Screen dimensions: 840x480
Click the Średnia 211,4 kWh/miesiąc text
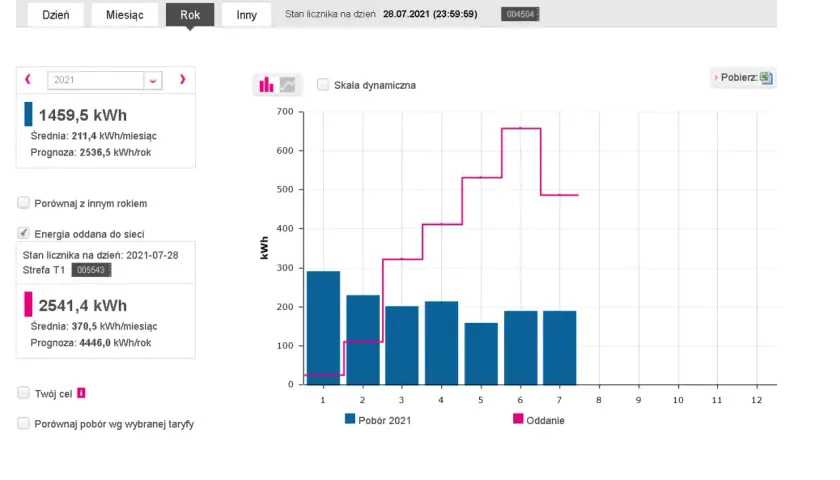[x=93, y=136]
